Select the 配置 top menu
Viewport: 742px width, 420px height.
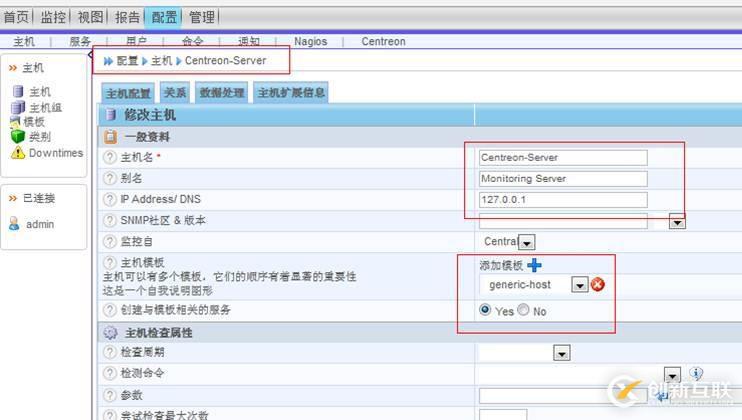click(x=164, y=18)
